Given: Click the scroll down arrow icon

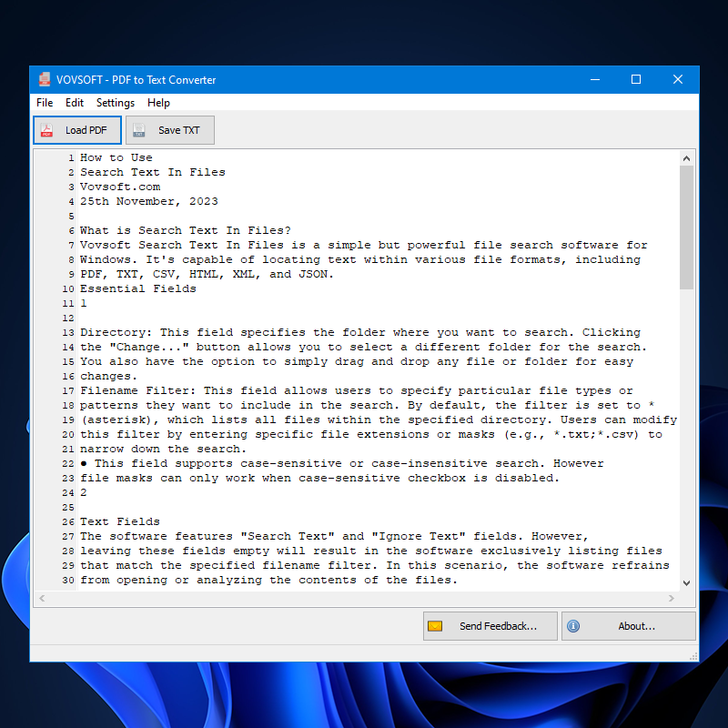Looking at the screenshot, I should 687,581.
